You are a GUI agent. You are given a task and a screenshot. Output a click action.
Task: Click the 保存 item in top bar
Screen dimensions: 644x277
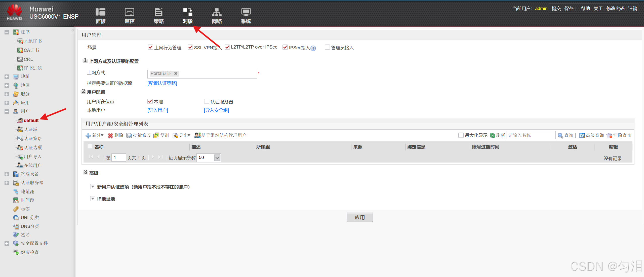(569, 9)
